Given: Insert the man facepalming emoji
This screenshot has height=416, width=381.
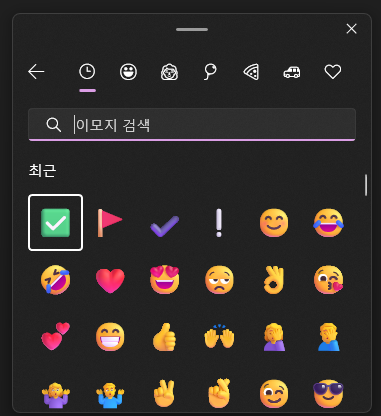Looking at the screenshot, I should 329,337.
